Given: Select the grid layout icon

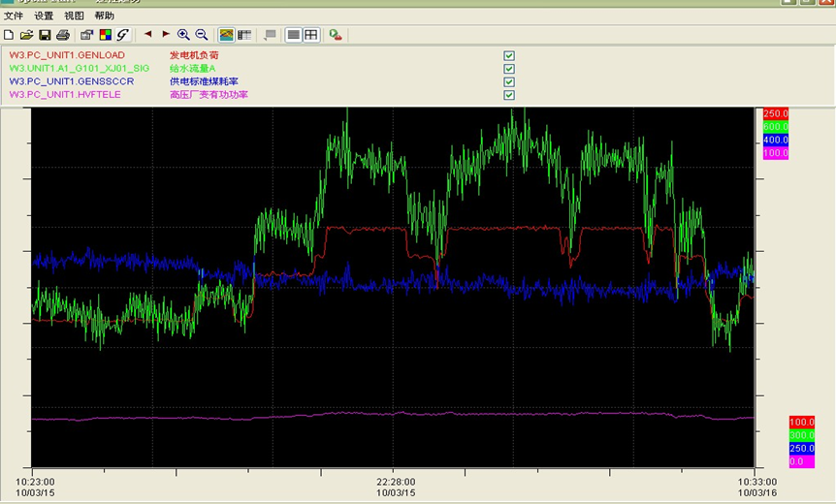Looking at the screenshot, I should pyautogui.click(x=311, y=35).
